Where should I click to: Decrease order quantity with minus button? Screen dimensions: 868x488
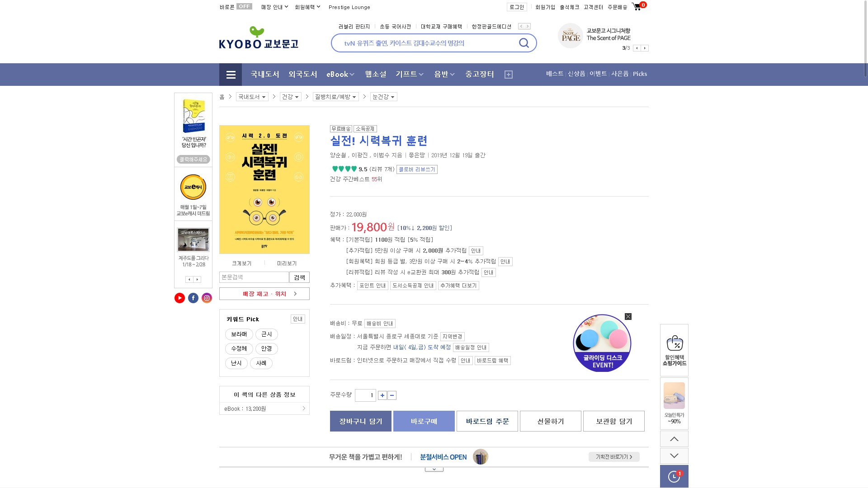tap(392, 395)
